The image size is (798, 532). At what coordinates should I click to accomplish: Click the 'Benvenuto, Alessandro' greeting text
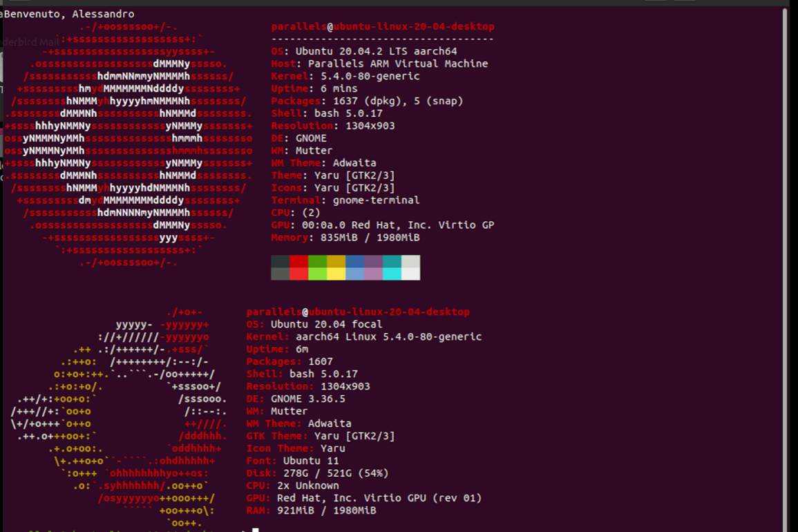69,14
